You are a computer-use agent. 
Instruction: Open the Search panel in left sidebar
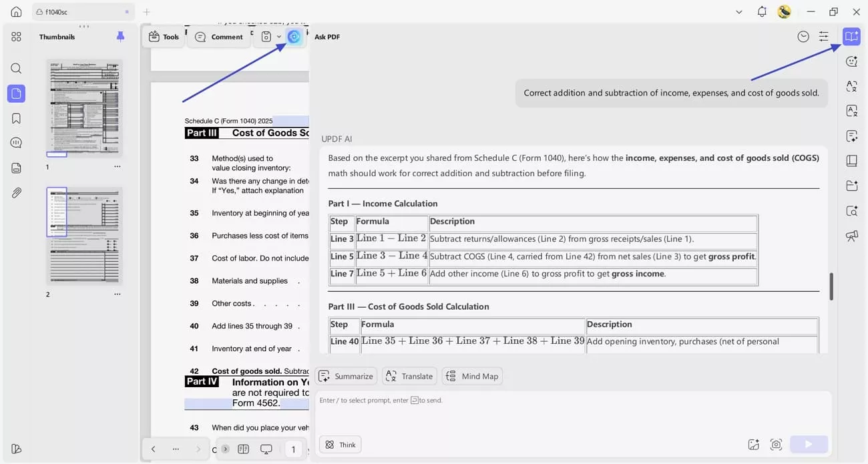pyautogui.click(x=16, y=68)
